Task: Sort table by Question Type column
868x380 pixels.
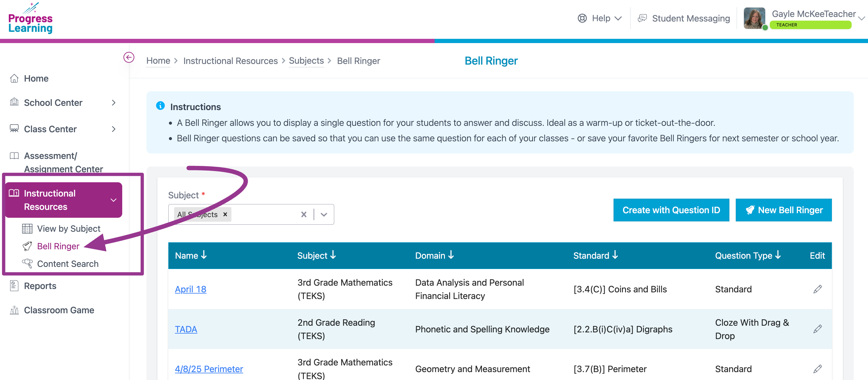Action: 748,255
